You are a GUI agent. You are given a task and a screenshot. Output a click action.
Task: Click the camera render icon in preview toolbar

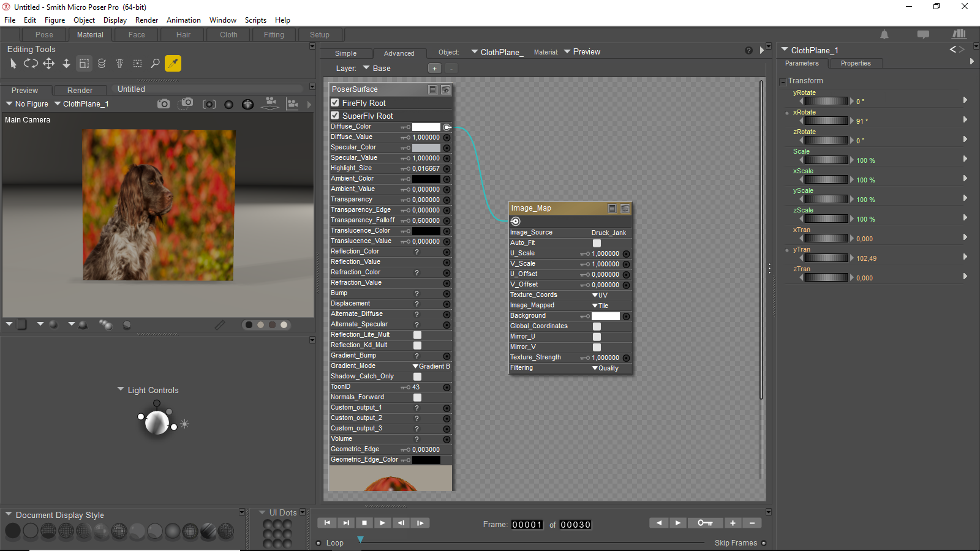(163, 104)
